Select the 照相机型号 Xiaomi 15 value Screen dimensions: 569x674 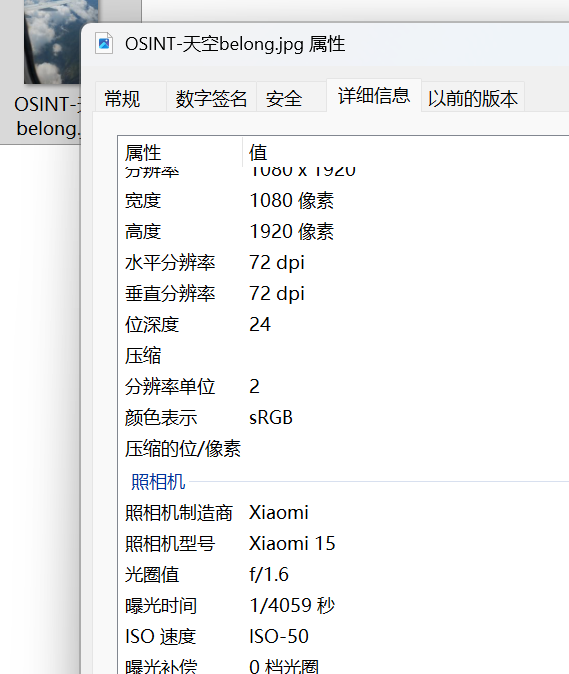(x=292, y=543)
